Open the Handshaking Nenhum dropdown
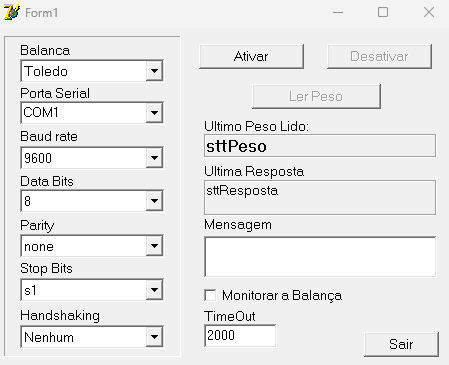 click(x=92, y=337)
